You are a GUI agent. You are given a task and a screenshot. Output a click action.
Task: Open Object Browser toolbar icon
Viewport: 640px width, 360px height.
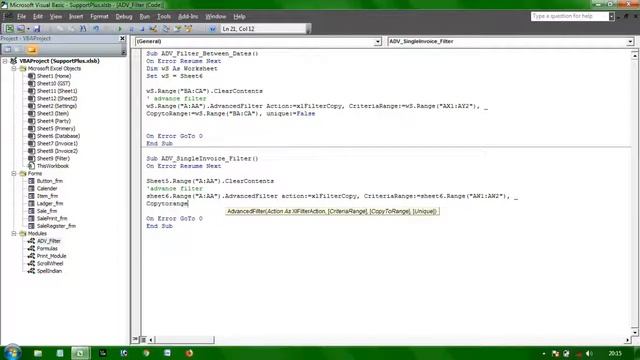coord(189,29)
